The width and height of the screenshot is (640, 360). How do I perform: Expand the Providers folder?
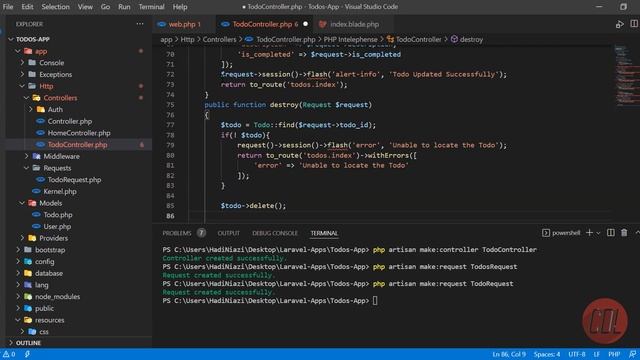click(x=22, y=238)
